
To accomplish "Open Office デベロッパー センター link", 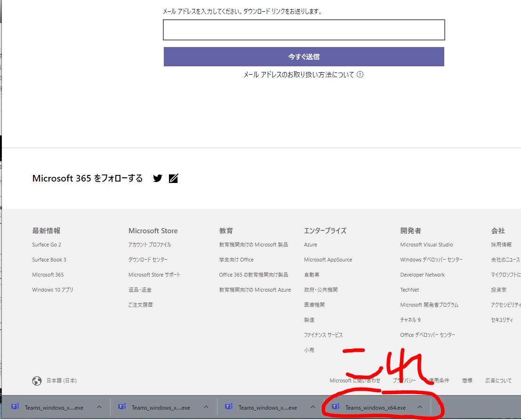I will click(428, 335).
